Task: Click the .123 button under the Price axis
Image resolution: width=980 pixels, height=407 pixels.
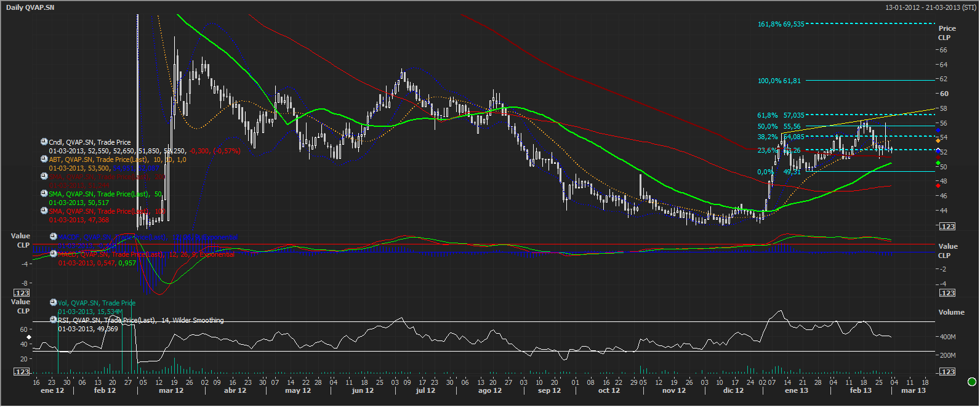Action: click(947, 227)
